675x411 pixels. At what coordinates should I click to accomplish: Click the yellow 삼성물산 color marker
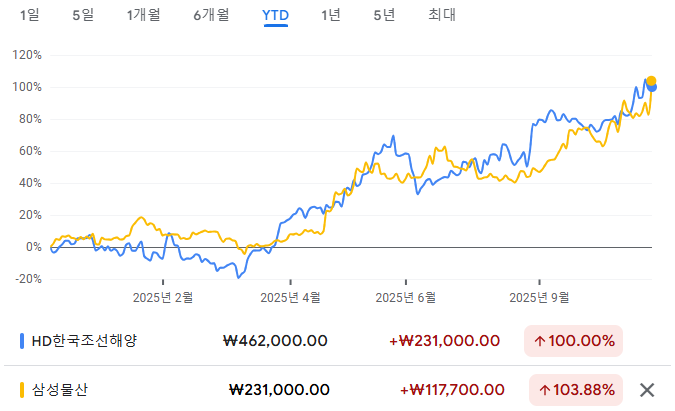[x=22, y=390]
